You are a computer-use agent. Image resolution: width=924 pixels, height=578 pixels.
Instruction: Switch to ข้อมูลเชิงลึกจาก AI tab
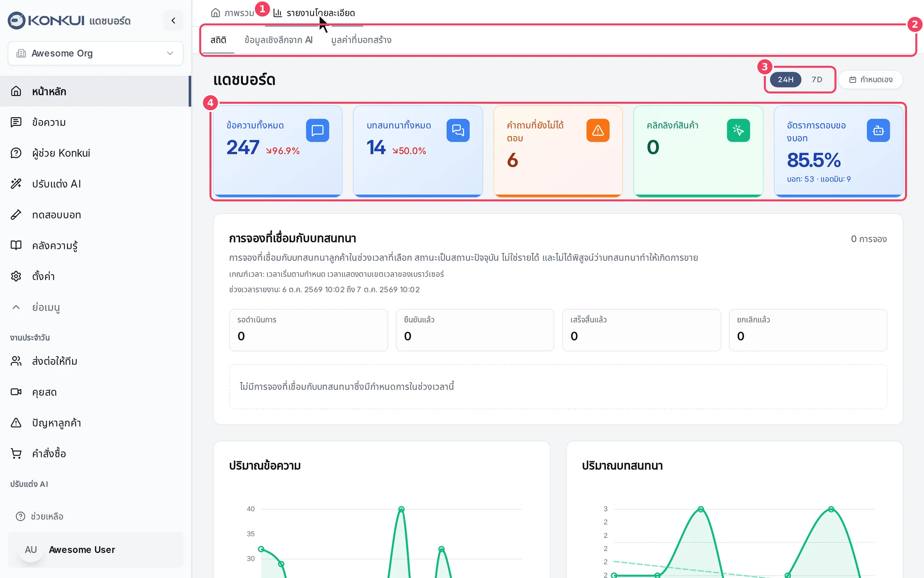coord(278,40)
